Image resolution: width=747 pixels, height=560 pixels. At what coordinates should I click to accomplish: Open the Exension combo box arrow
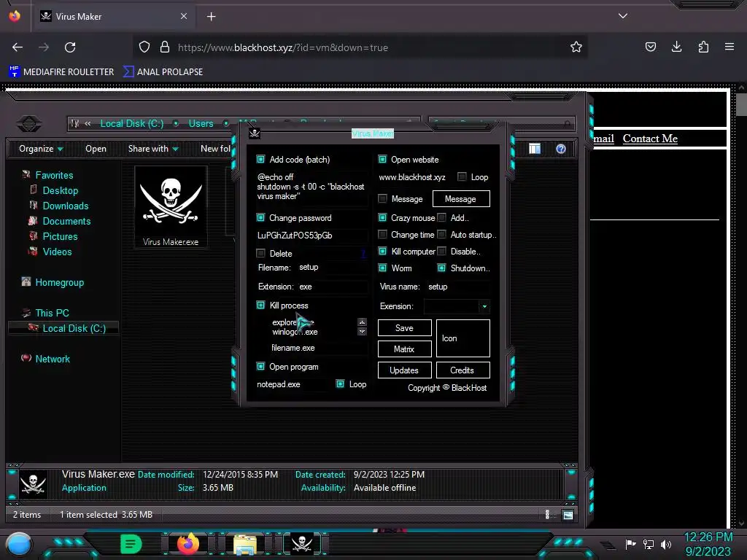click(484, 306)
